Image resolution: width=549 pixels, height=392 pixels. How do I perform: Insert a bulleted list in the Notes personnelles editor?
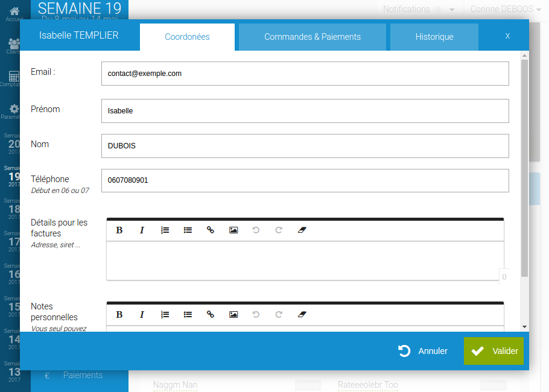point(188,314)
